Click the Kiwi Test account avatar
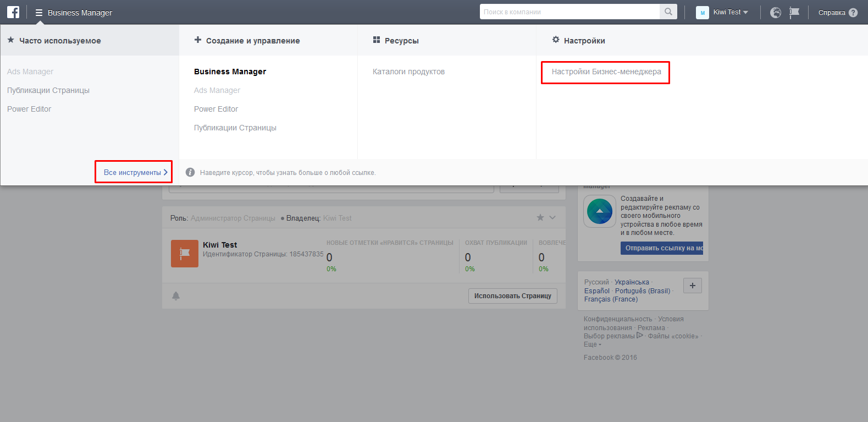Screen dimensions: 868x422 (x=703, y=12)
